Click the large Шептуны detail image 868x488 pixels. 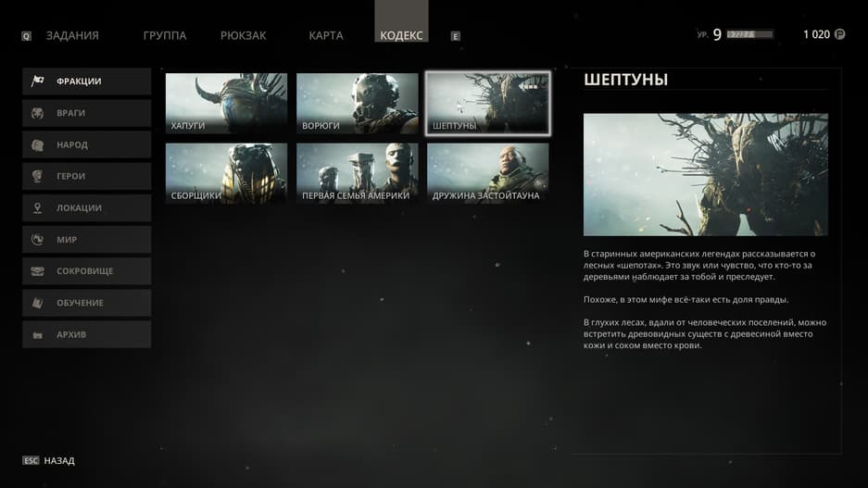[706, 175]
